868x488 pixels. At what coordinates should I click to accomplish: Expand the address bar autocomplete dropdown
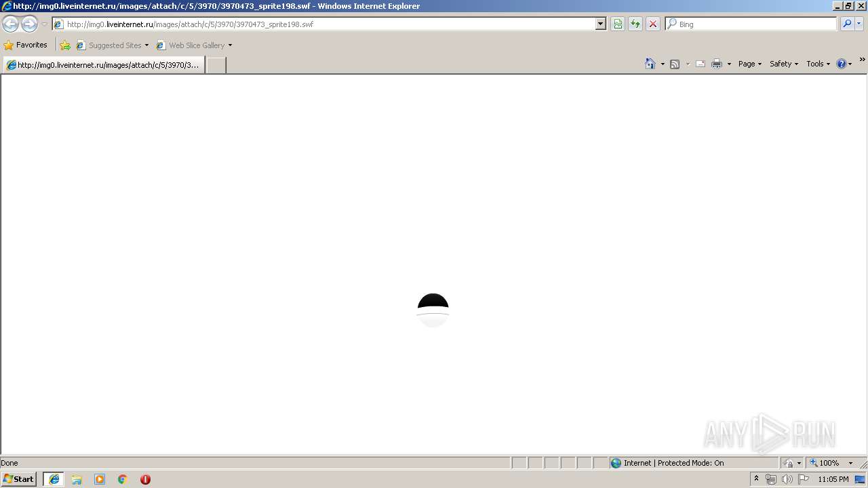[601, 24]
